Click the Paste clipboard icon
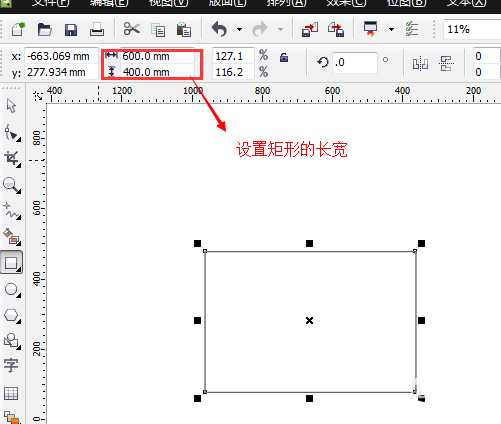Viewport: 501px width, 424px height. [184, 30]
